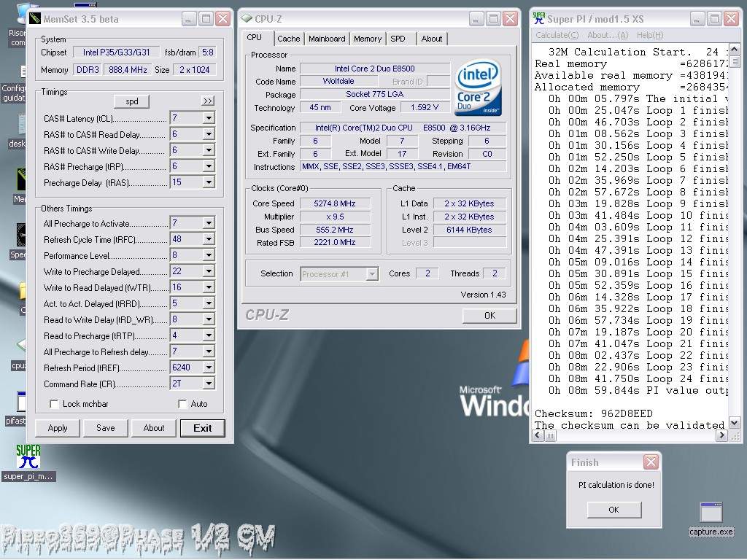This screenshot has height=560, width=747.
Task: Click the spd button in MemSet Timings
Action: pos(132,101)
